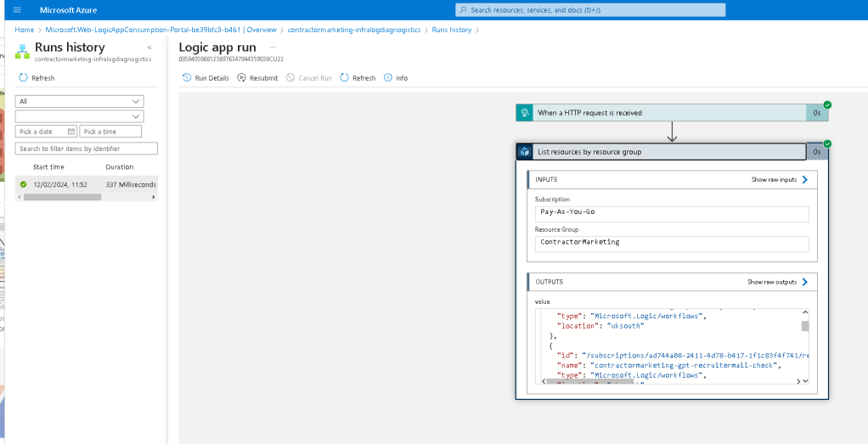Click the run identifier below Logic app run
The image size is (868, 444).
231,59
